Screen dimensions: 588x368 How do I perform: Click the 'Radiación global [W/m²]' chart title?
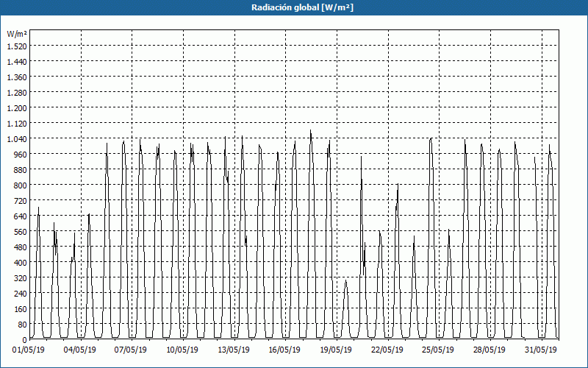(x=302, y=7)
